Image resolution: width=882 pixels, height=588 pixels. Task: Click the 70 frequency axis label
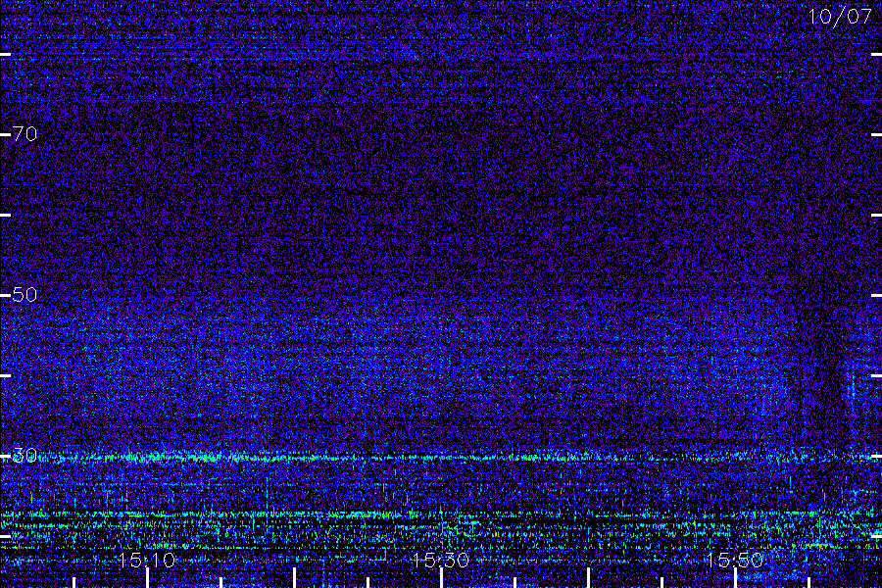[x=24, y=134]
